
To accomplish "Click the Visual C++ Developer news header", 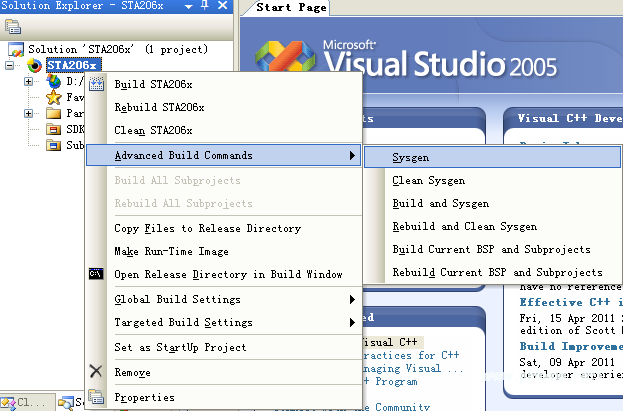I will [x=569, y=118].
